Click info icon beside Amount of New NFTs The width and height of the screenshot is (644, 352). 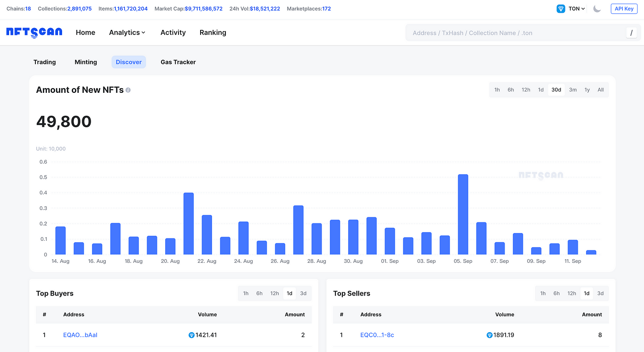128,90
